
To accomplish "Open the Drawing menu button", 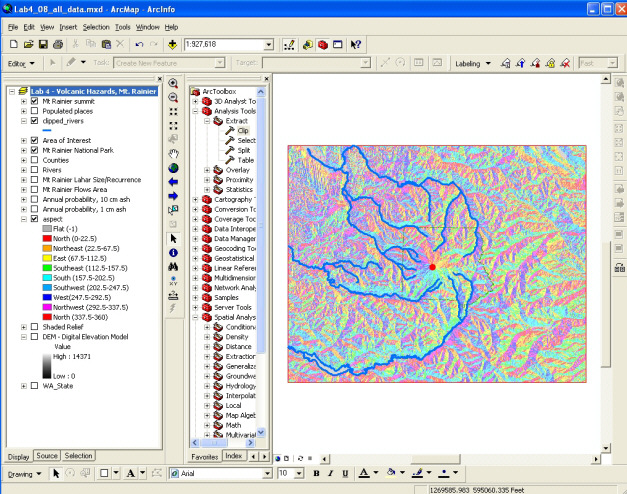I will [24, 474].
